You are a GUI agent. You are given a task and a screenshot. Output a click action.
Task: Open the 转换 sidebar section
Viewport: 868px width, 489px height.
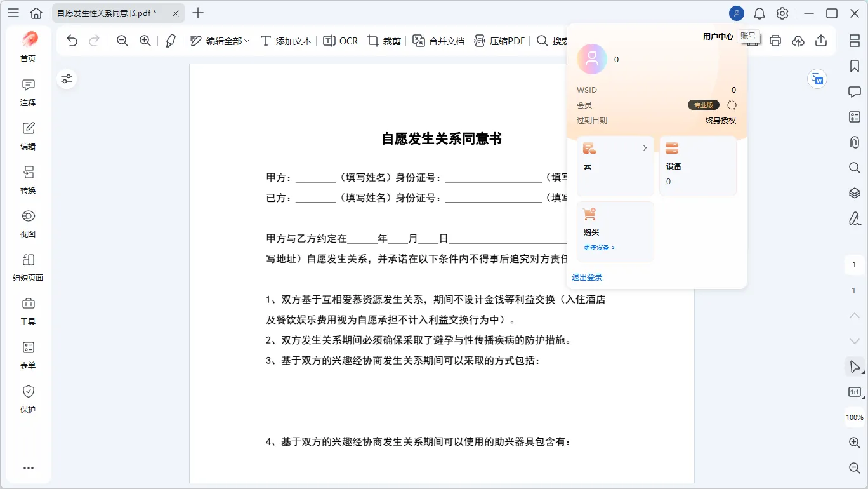click(x=28, y=180)
